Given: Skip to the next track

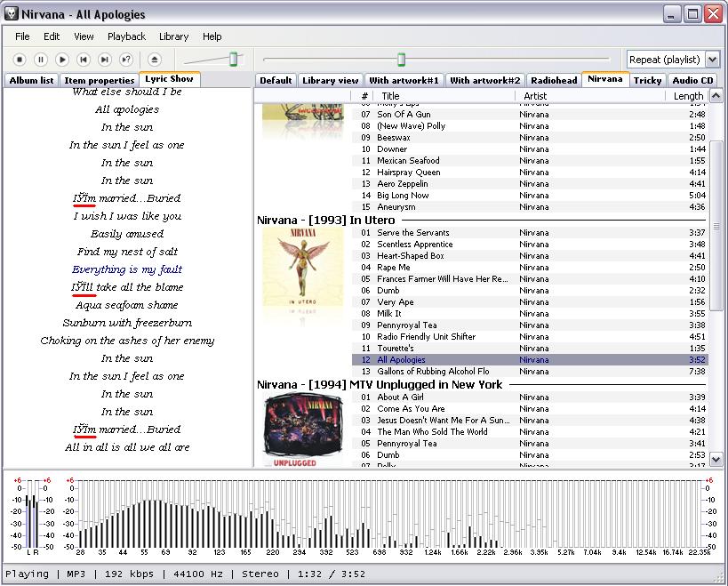Looking at the screenshot, I should click(105, 60).
